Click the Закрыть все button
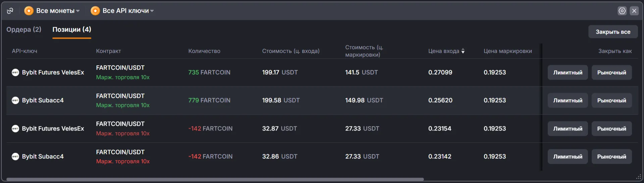Image resolution: width=644 pixels, height=183 pixels. tap(613, 32)
